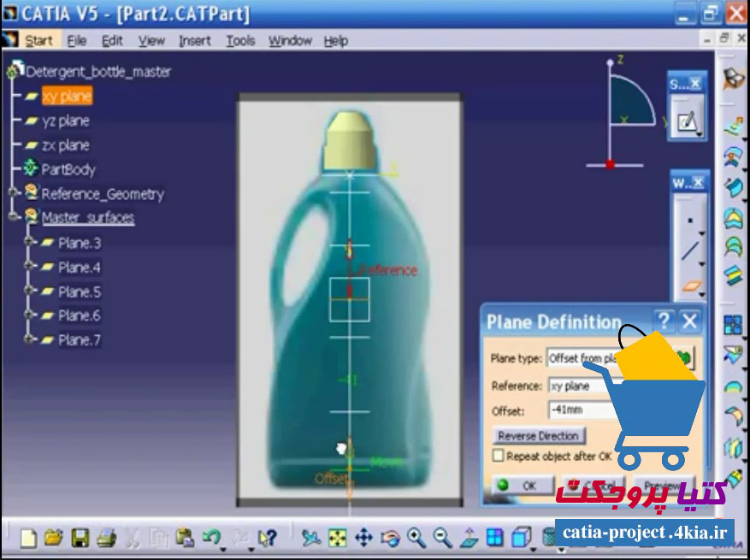
Task: Select the Offset surface tool
Action: [x=733, y=156]
